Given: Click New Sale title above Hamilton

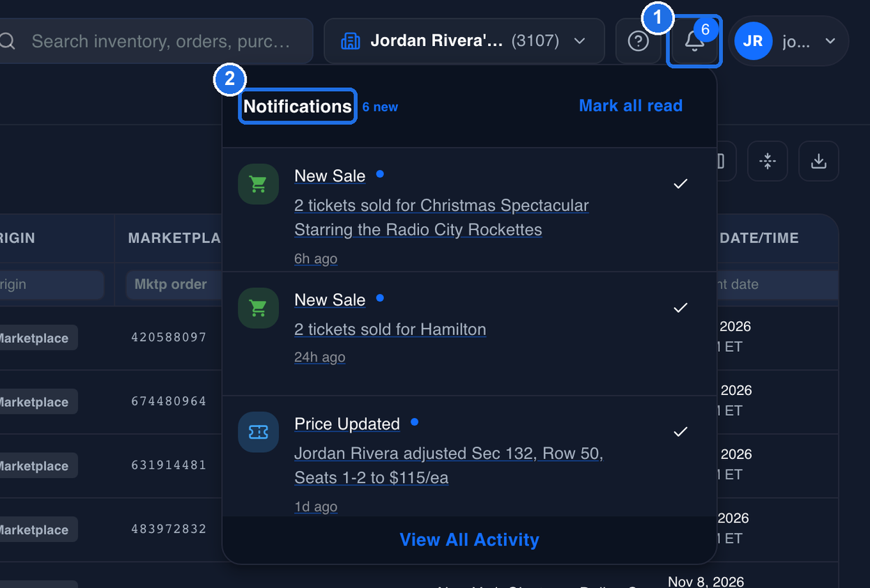Looking at the screenshot, I should [330, 300].
